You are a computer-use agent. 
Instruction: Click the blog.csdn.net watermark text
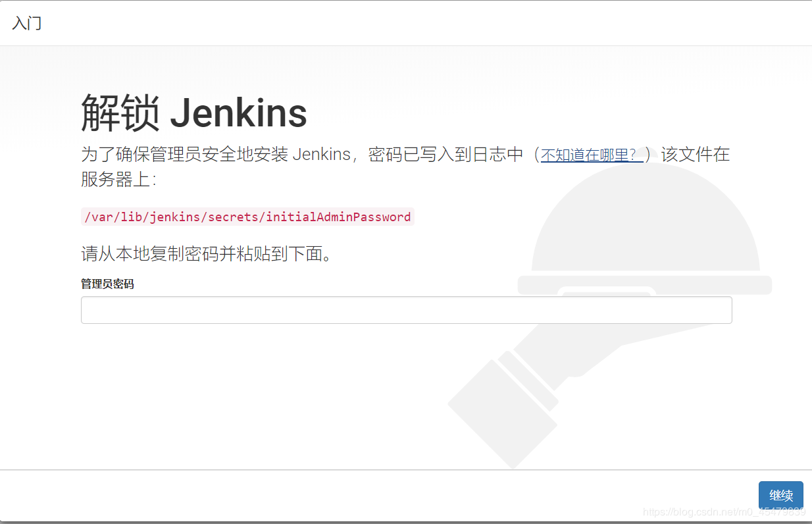coord(724,511)
